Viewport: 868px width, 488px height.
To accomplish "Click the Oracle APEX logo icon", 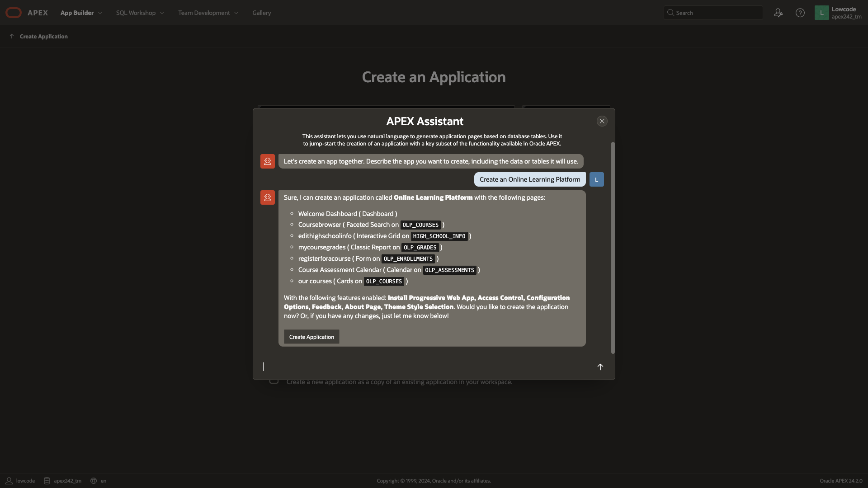I will point(14,13).
